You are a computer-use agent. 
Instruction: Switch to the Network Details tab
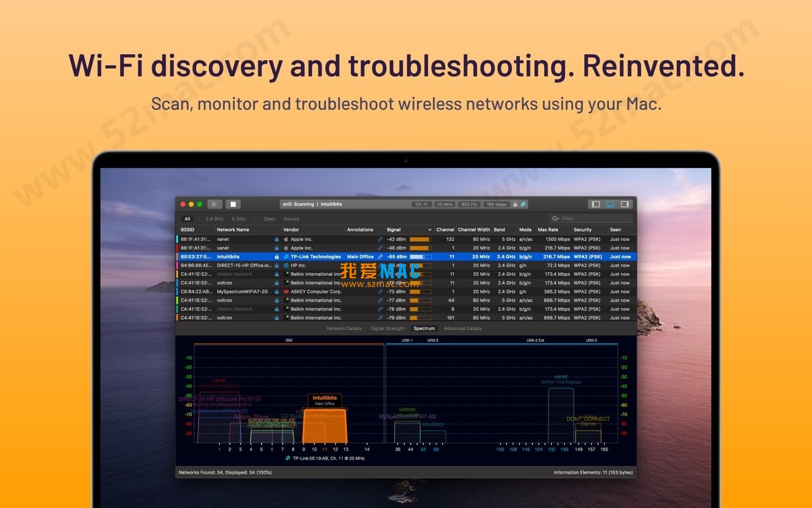point(344,328)
